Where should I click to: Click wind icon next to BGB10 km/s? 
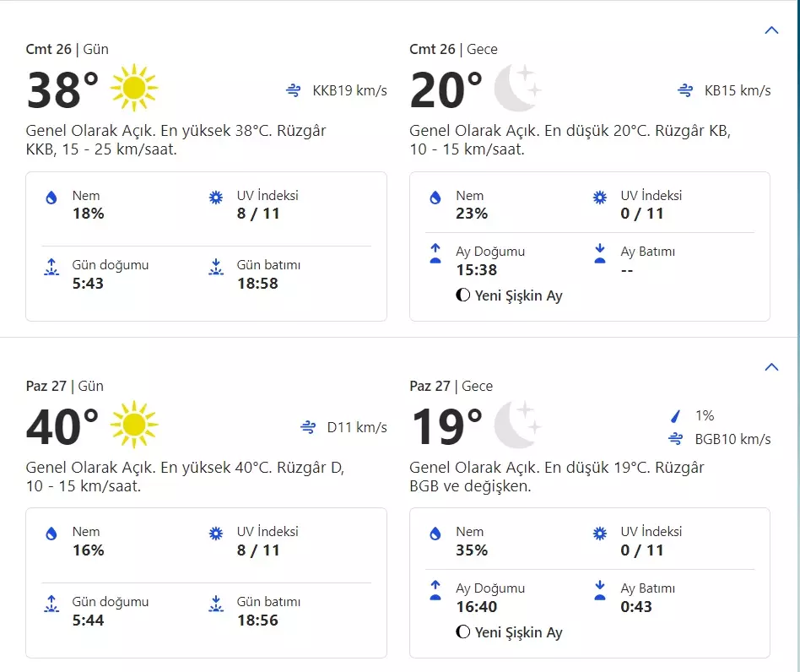pos(675,439)
